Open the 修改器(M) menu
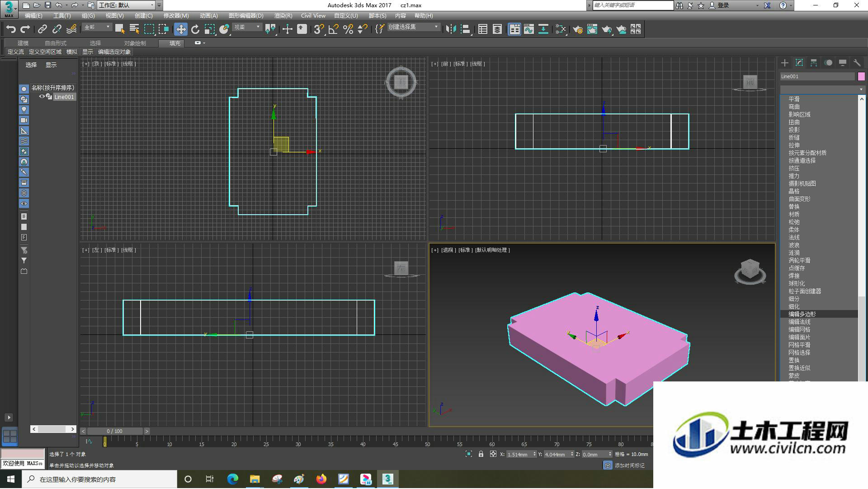Screen dimensions: 868x489 176,16
